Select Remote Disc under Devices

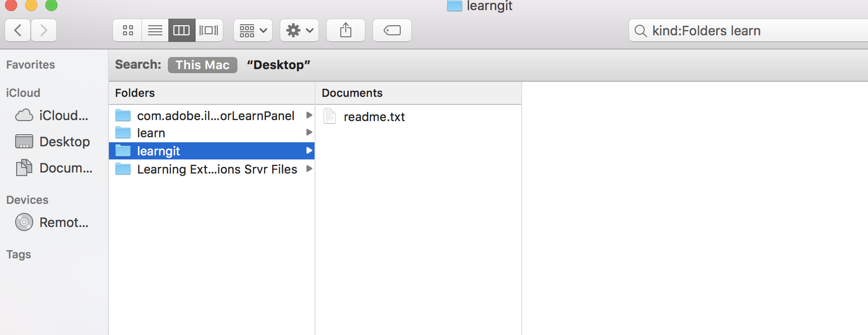(64, 222)
